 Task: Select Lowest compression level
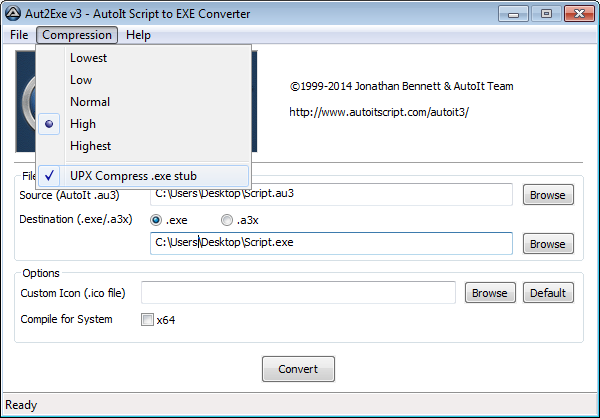pos(143,58)
